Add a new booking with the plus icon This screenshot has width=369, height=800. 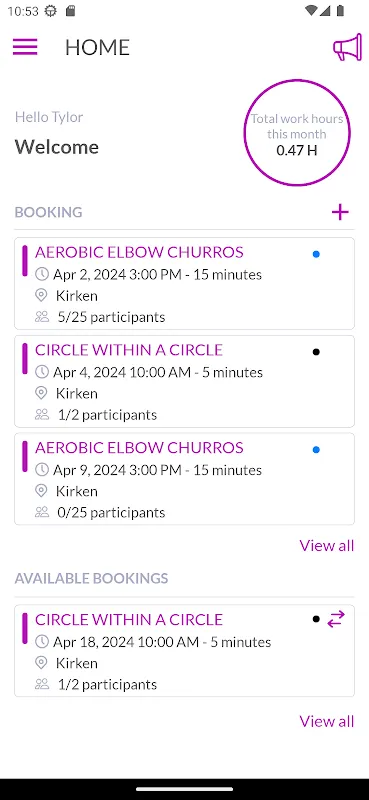click(340, 212)
